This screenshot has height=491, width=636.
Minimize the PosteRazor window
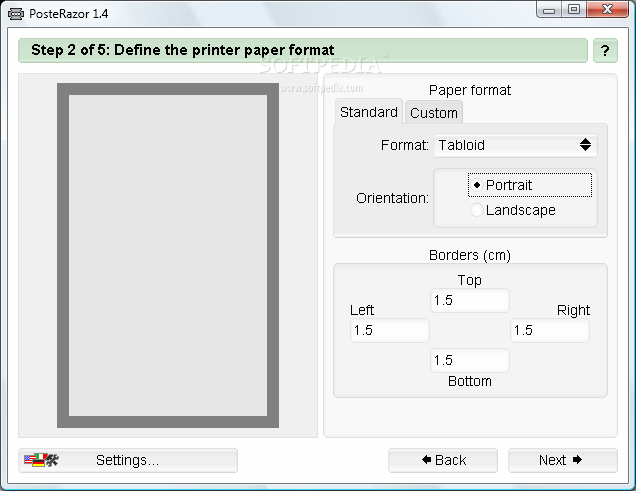pos(549,10)
